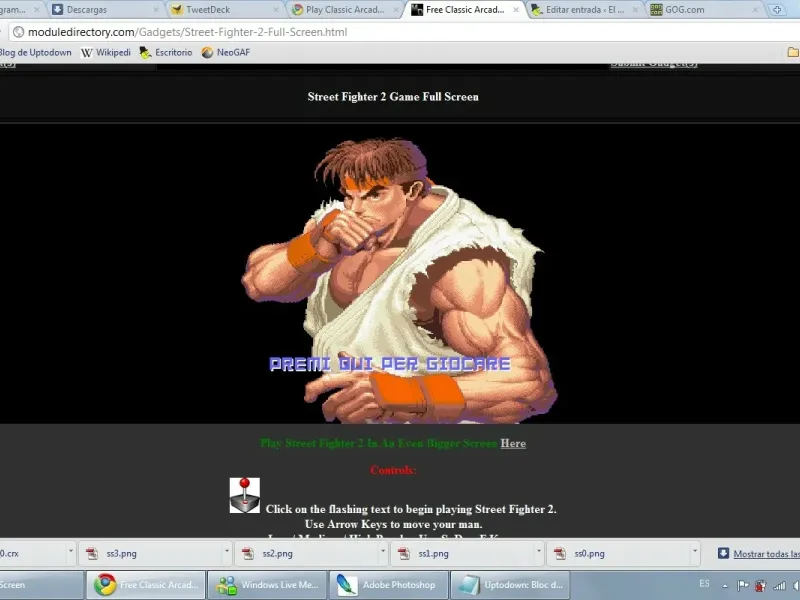Switch to Chrome Free Classic Arcad taskbar button
800x600 pixels.
[145, 585]
